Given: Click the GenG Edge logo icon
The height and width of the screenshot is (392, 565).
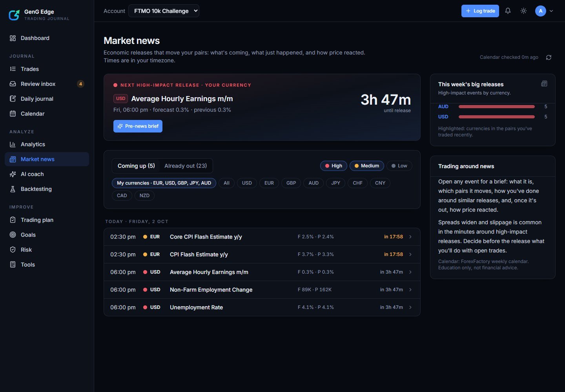Looking at the screenshot, I should tap(14, 15).
